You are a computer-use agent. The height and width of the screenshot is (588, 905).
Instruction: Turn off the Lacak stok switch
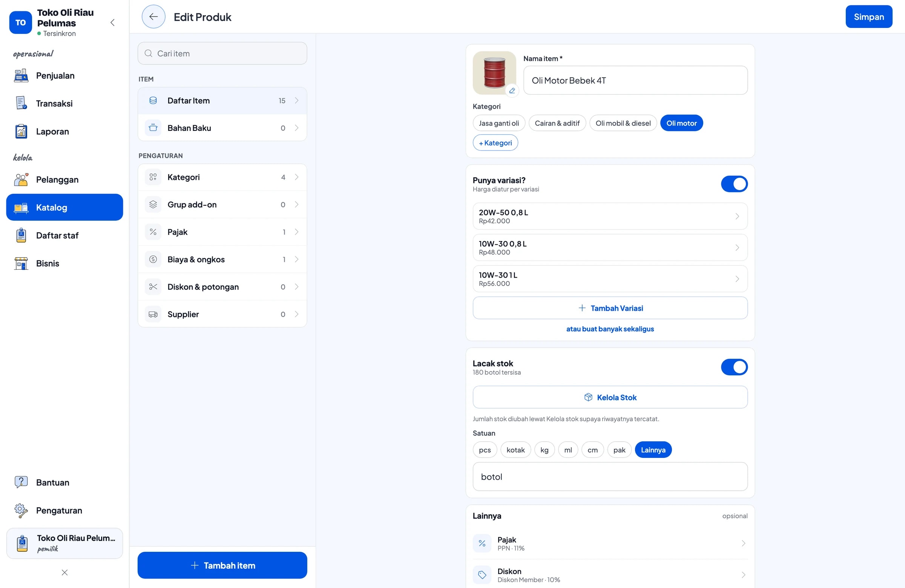[x=734, y=367]
